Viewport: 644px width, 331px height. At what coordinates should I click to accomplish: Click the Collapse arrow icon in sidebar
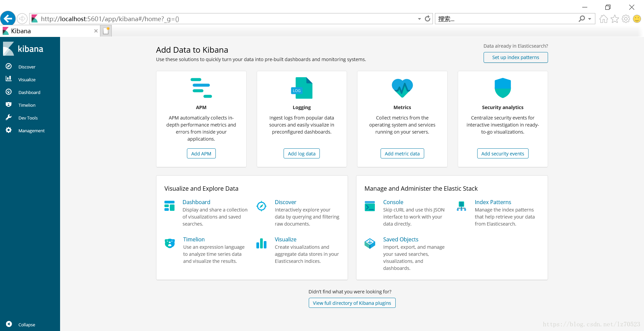point(9,324)
